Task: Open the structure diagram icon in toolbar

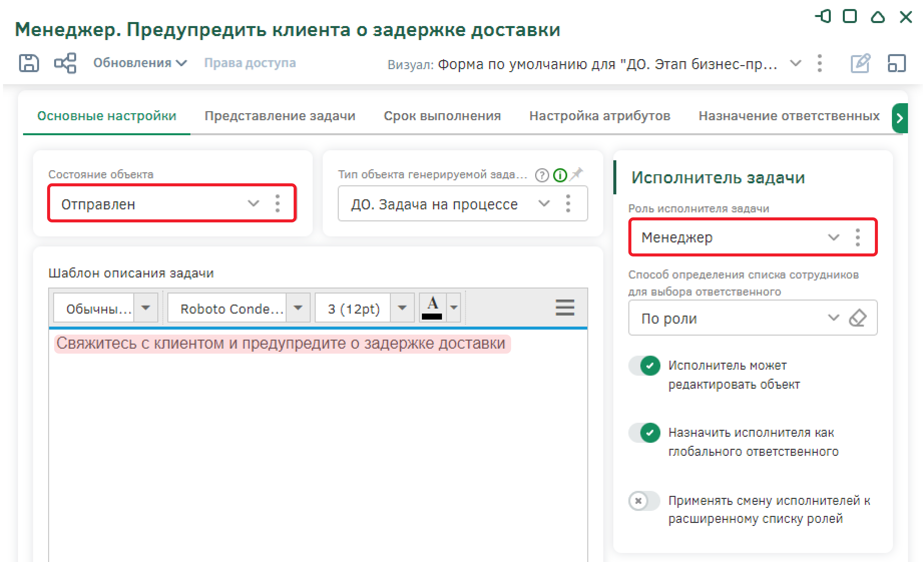Action: point(65,64)
